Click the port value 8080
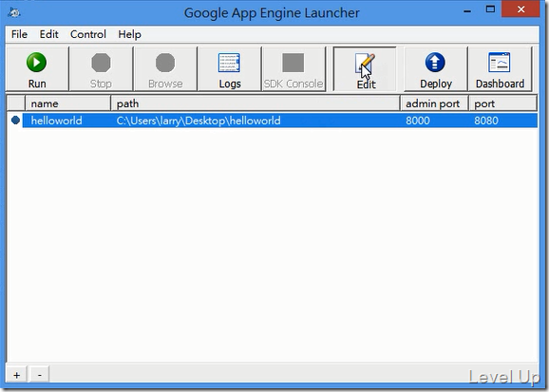Viewport: 549px width, 392px height. 486,121
